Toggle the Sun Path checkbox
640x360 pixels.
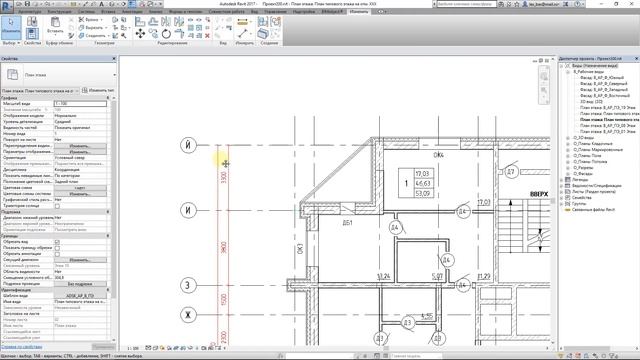point(57,206)
